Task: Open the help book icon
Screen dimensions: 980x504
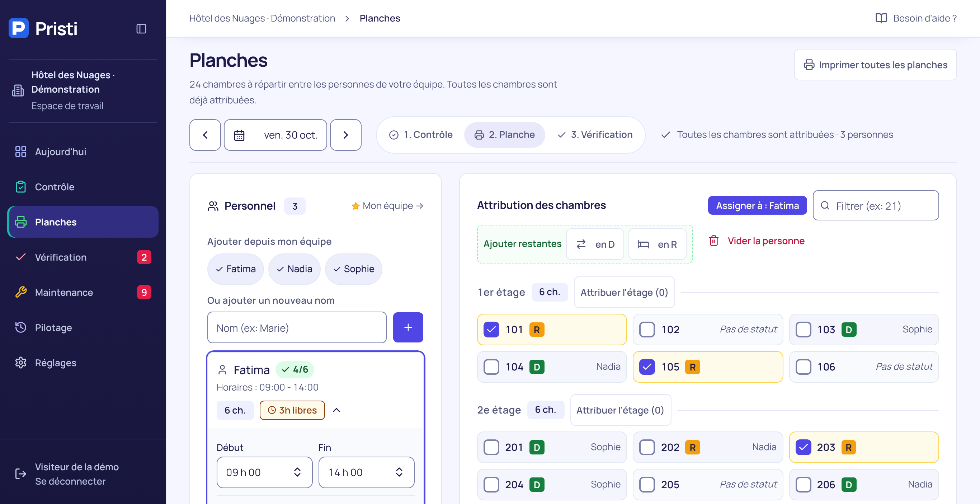Action: [x=881, y=18]
